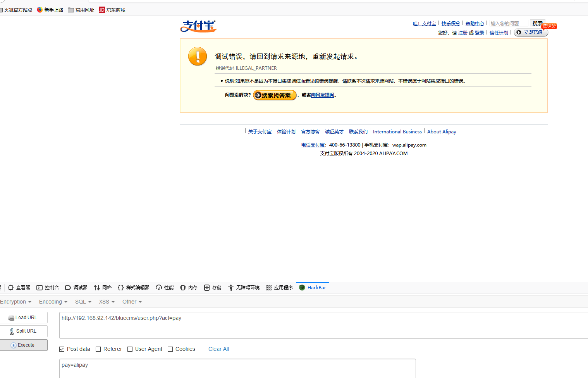Open the Accessibility (无障碍环境) devtools tab
The image size is (588, 378).
coord(244,288)
